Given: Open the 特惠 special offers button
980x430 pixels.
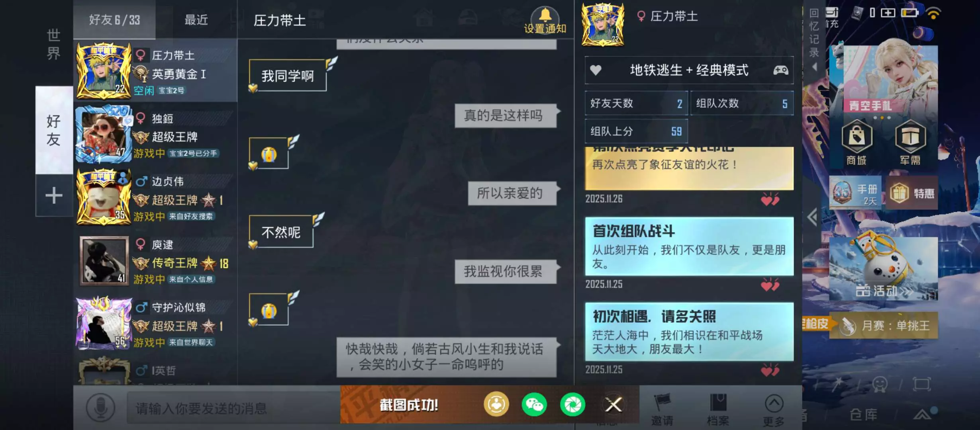Looking at the screenshot, I should [x=911, y=193].
